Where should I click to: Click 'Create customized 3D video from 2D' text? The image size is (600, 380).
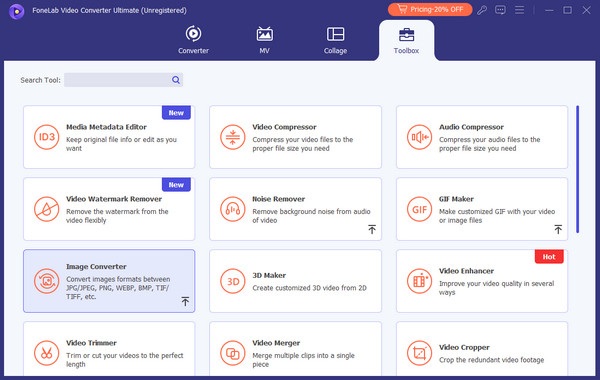click(x=309, y=288)
